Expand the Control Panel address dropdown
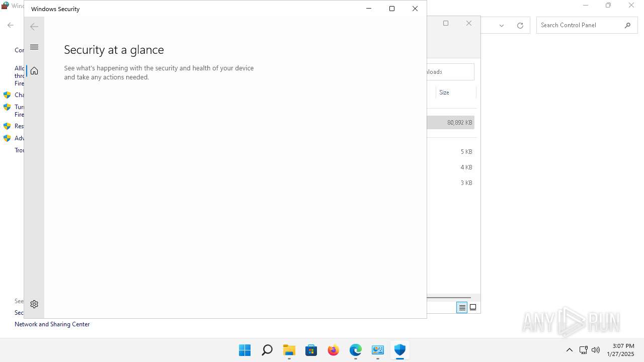Image resolution: width=644 pixels, height=362 pixels. click(x=502, y=26)
